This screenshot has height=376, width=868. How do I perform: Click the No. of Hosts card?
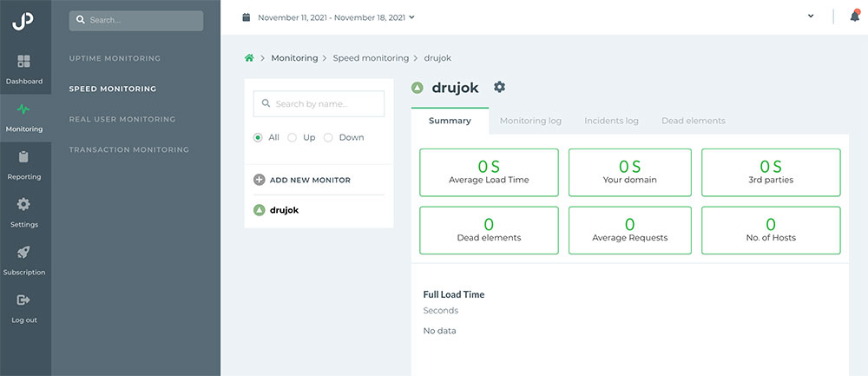771,230
